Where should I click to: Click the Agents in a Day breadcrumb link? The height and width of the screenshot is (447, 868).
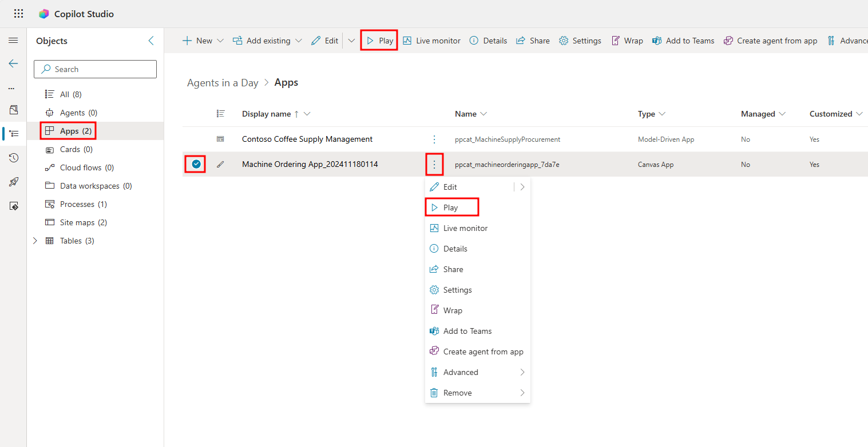click(223, 83)
